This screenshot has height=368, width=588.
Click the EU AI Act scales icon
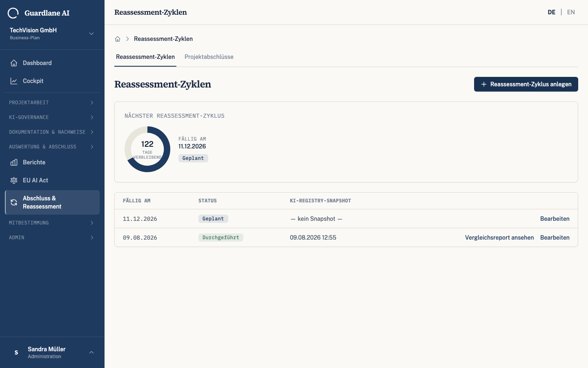pyautogui.click(x=14, y=180)
